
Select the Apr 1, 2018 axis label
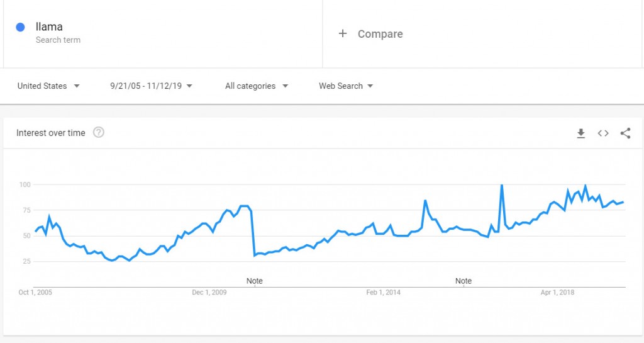tap(557, 292)
